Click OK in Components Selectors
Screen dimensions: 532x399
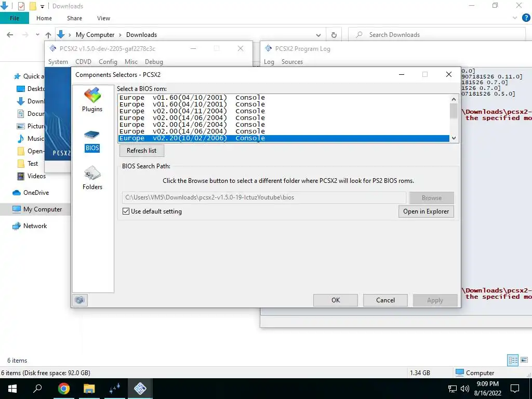336,300
